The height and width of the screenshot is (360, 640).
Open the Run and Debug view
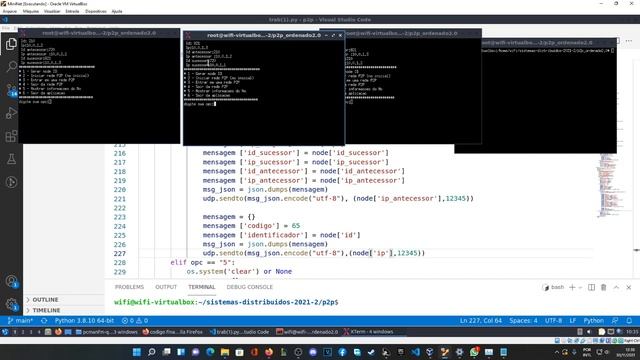(x=11, y=113)
